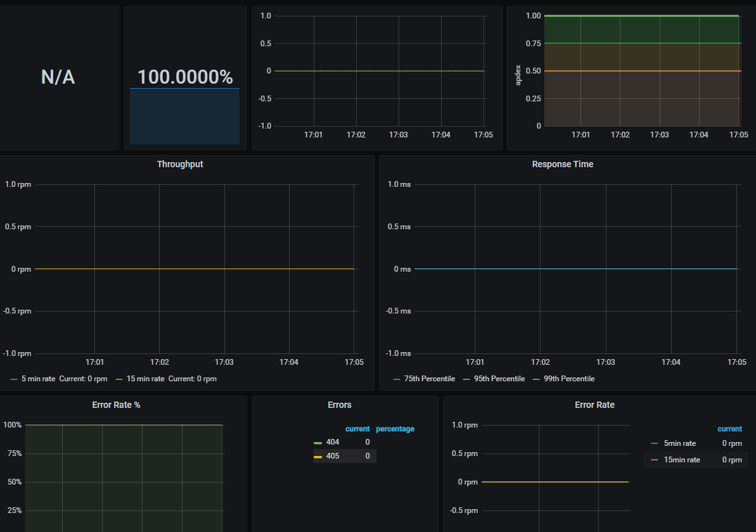Screen dimensions: 756x532
Task: Toggle the 405 series in Errors legend
Action: (x=333, y=456)
